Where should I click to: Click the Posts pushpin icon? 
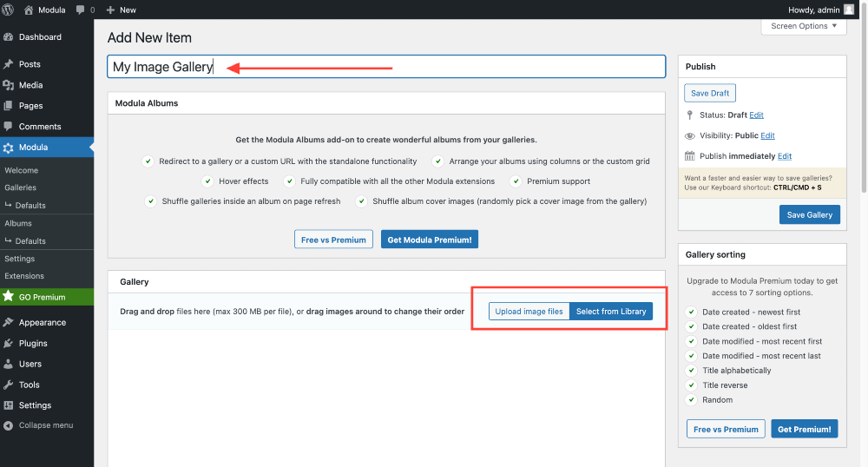(9, 64)
